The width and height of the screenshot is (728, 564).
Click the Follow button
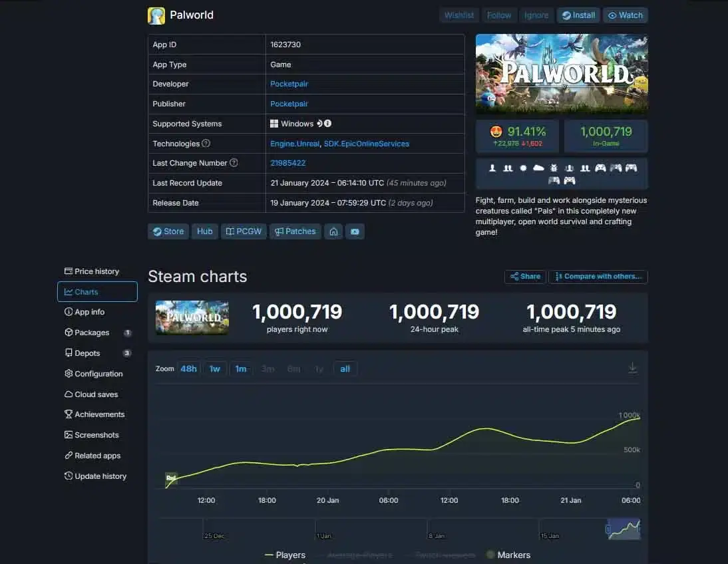pyautogui.click(x=499, y=15)
